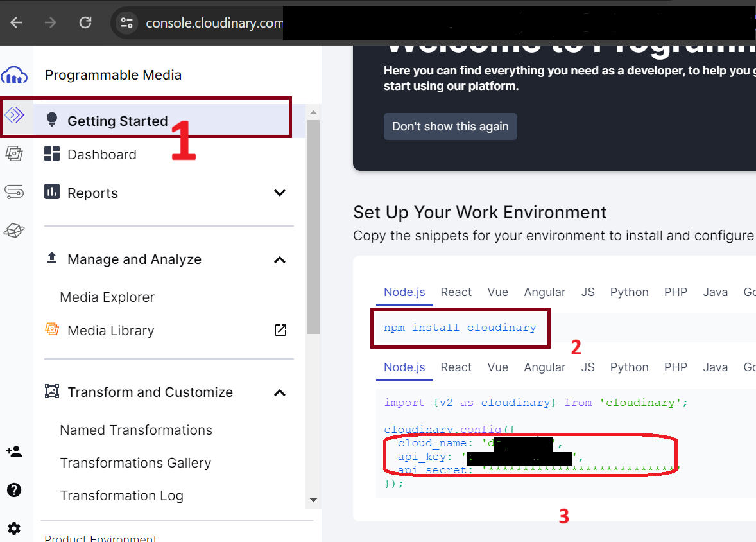The height and width of the screenshot is (542, 756).
Task: Select JS tab in install snippet
Action: click(588, 292)
